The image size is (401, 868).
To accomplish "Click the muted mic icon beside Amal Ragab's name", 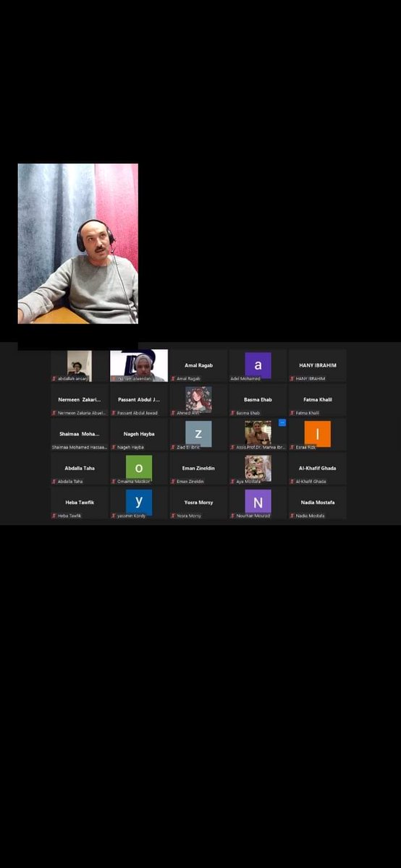I will click(x=174, y=378).
